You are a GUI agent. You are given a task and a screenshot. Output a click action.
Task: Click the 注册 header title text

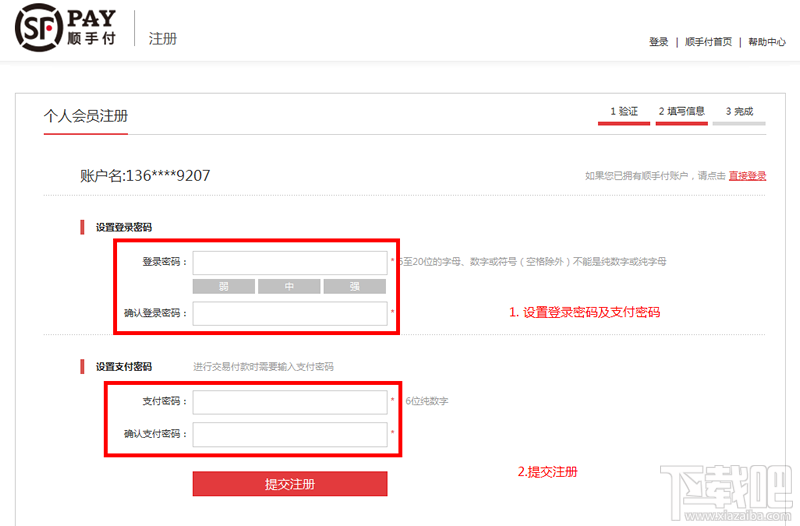tap(163, 39)
